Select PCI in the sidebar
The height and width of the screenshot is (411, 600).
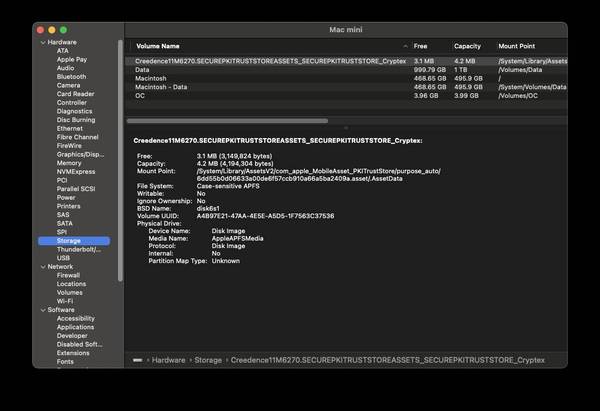pyautogui.click(x=62, y=180)
